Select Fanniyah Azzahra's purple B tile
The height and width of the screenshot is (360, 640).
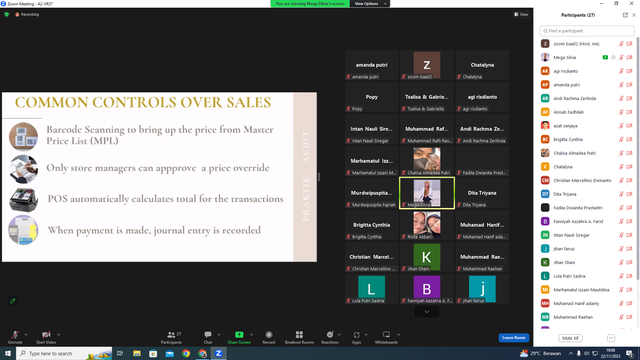427,289
